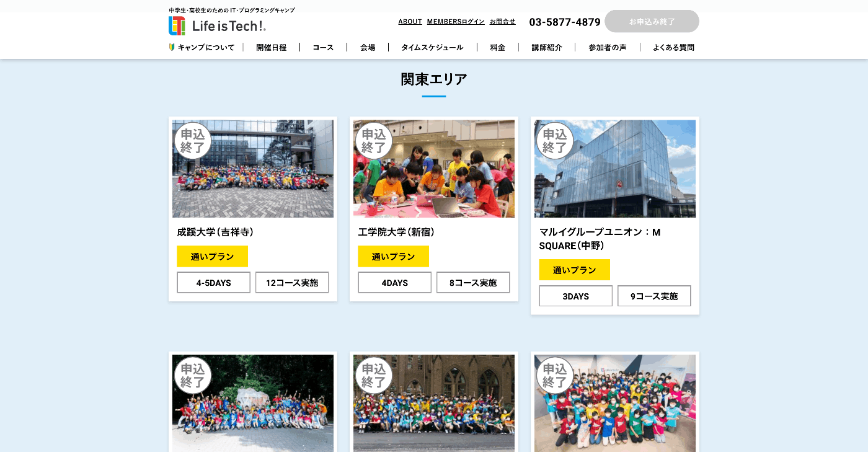Click the 申込終了 badge on 成蹊大学 card
Viewport: 868px width, 452px height.
193,141
